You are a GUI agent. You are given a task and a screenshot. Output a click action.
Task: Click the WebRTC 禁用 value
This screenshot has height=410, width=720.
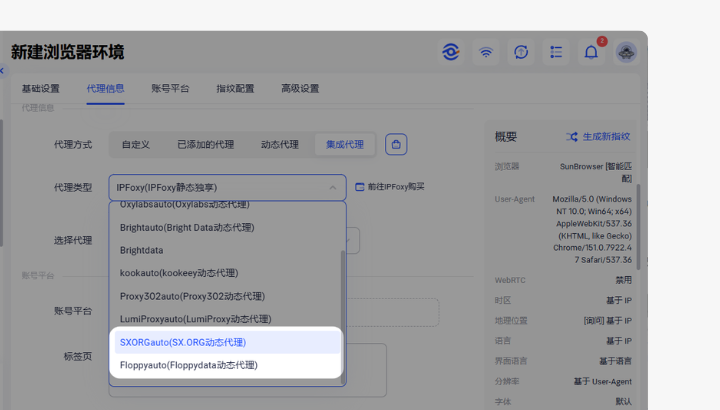624,280
